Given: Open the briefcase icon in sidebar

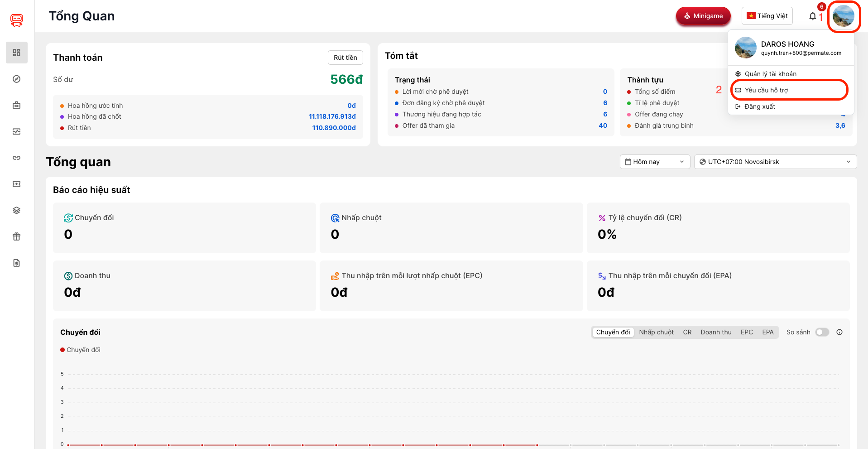Looking at the screenshot, I should [x=17, y=105].
